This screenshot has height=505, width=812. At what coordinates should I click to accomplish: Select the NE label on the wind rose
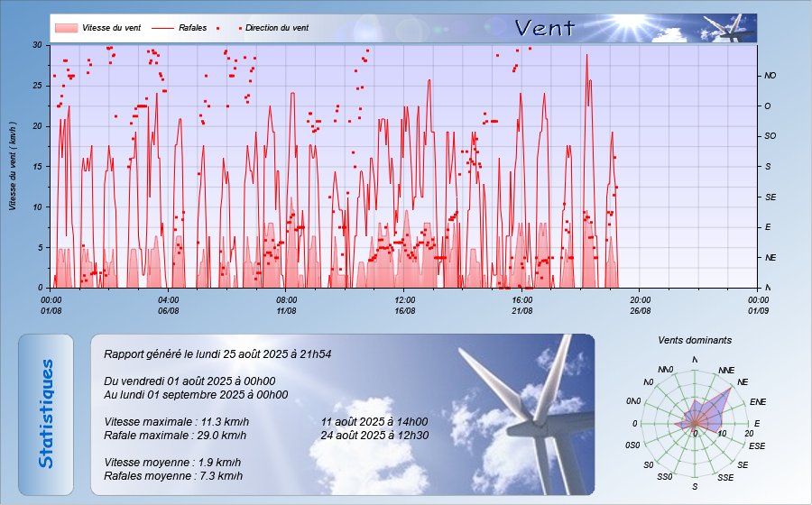pos(743,382)
